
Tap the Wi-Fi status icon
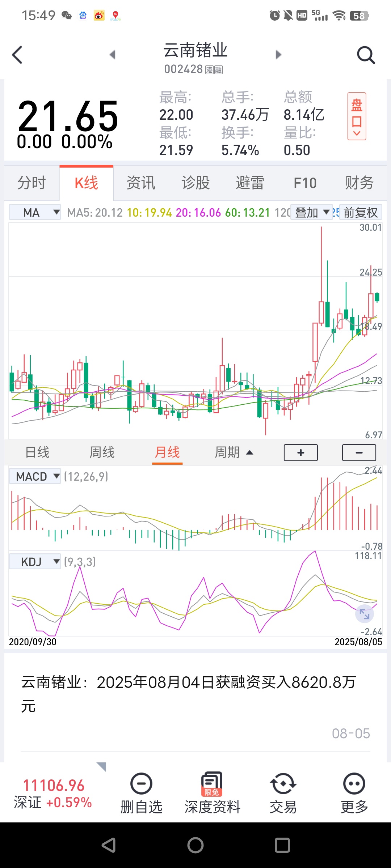click(x=339, y=15)
